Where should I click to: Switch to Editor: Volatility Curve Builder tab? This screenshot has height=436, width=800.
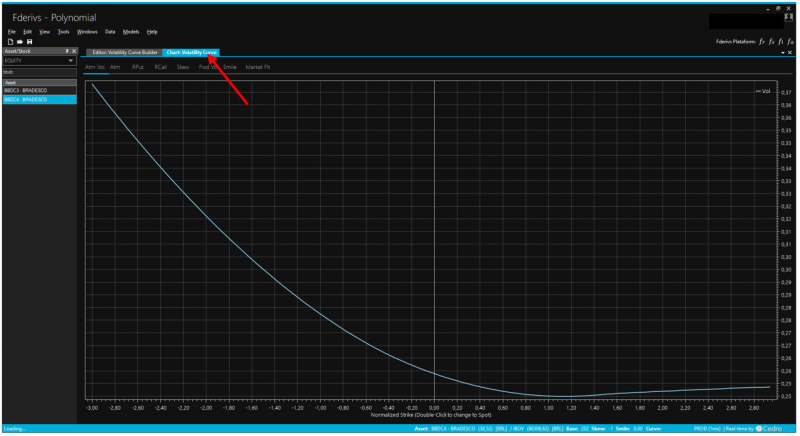tap(124, 52)
